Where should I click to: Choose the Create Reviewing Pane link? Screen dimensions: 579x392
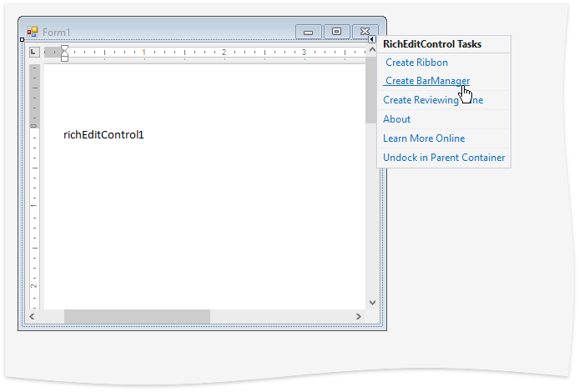(433, 100)
